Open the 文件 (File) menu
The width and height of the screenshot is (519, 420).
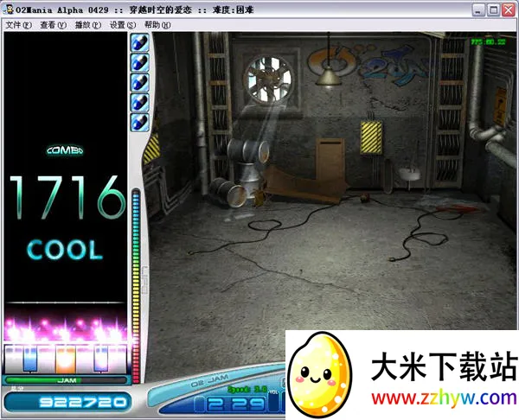click(17, 25)
